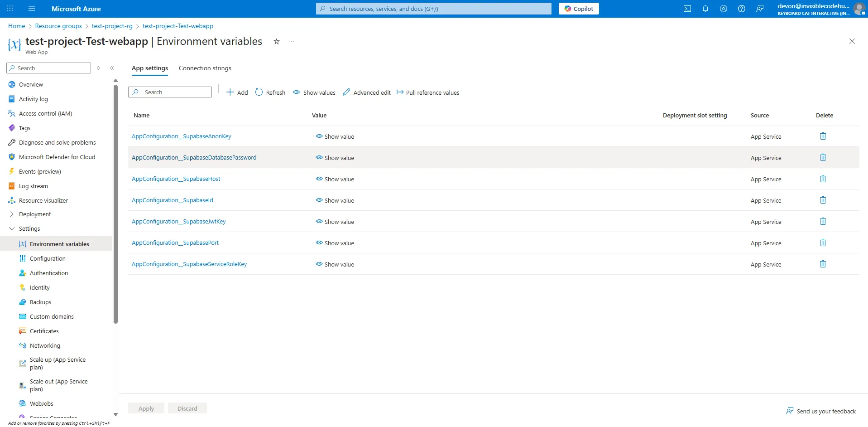Click the user account avatar

point(859,9)
